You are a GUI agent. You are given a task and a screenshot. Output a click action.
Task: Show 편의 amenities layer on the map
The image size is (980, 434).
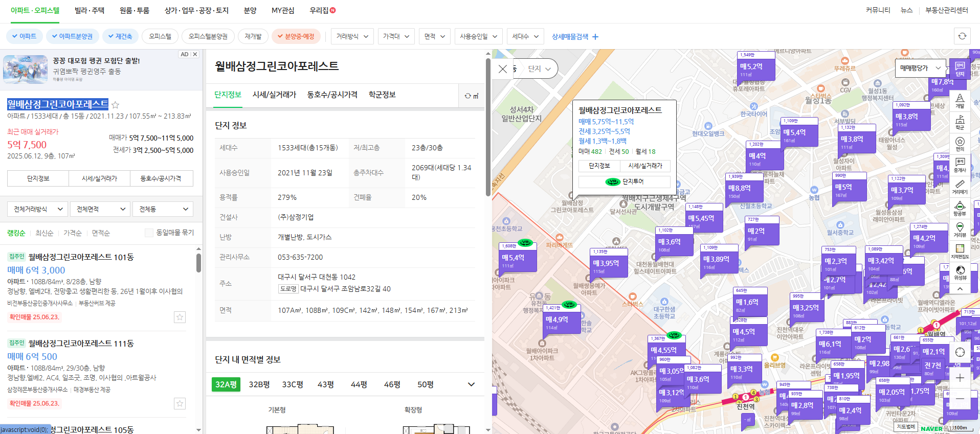click(960, 144)
